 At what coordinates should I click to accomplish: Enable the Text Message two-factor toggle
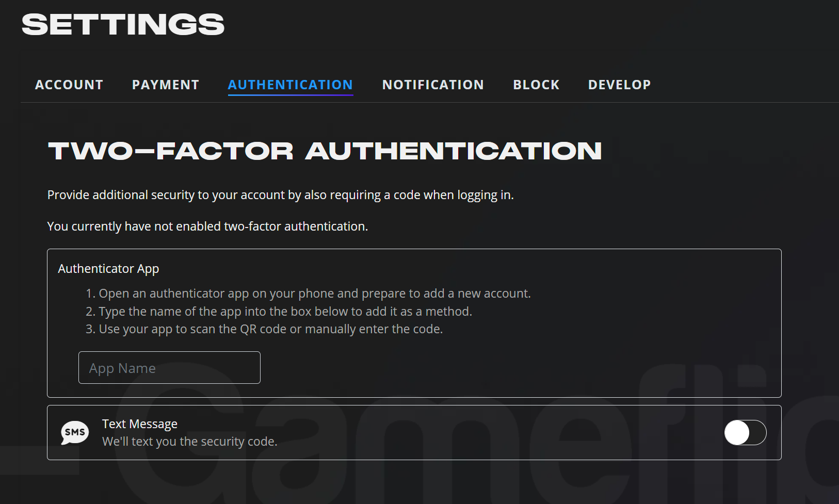click(745, 432)
